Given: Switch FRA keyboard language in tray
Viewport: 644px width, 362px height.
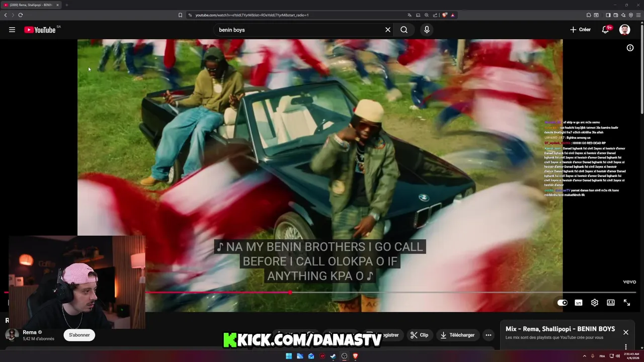Looking at the screenshot, I should (602, 356).
